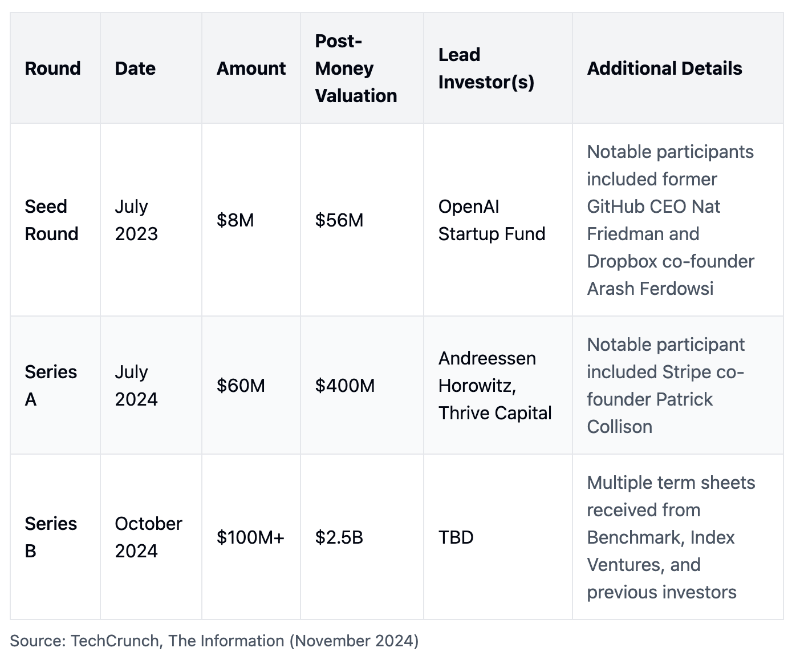Click the $56M valuation cell
The width and height of the screenshot is (796, 672).
pos(339,220)
